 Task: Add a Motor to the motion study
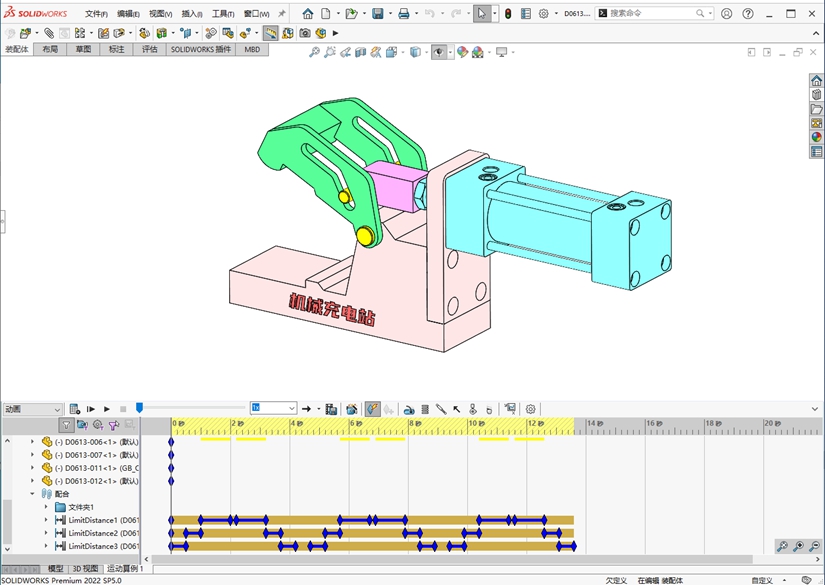click(x=409, y=409)
